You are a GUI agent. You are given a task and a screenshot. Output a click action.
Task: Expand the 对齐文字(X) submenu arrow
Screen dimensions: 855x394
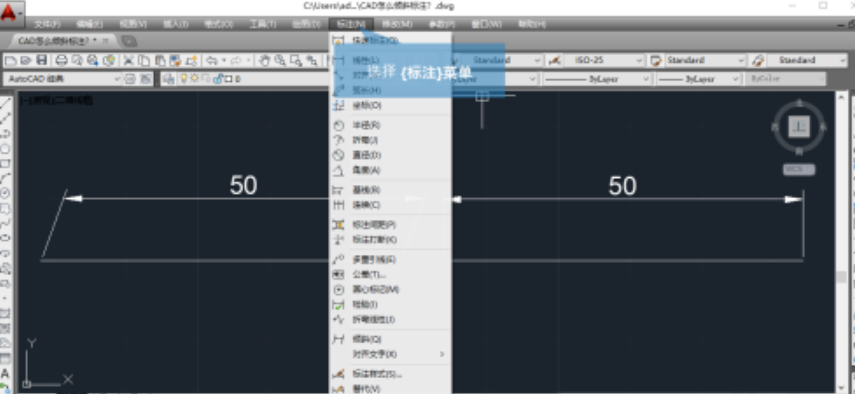[x=442, y=354]
